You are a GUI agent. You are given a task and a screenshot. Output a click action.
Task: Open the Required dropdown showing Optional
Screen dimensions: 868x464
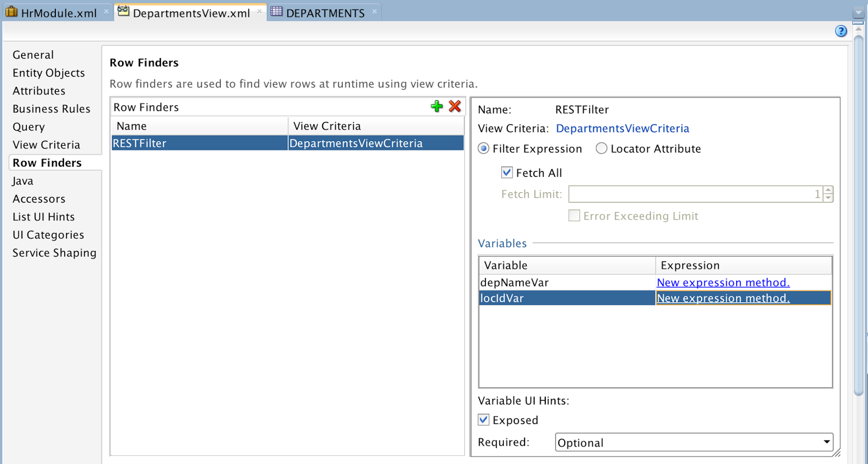(x=694, y=442)
